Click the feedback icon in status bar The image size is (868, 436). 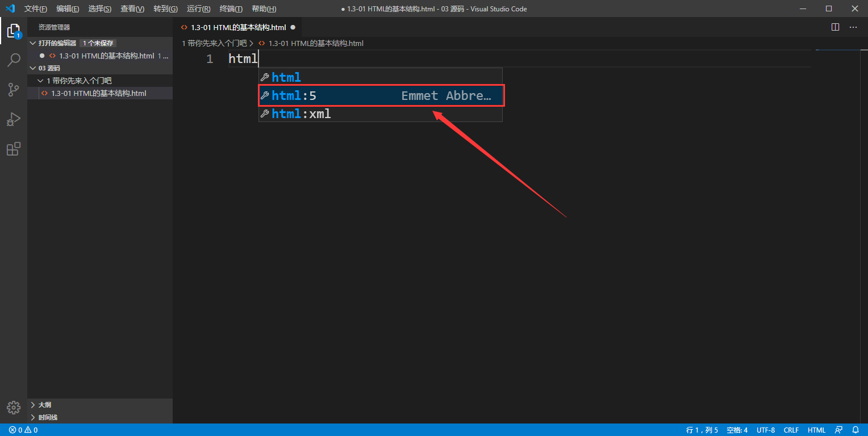tap(838, 430)
